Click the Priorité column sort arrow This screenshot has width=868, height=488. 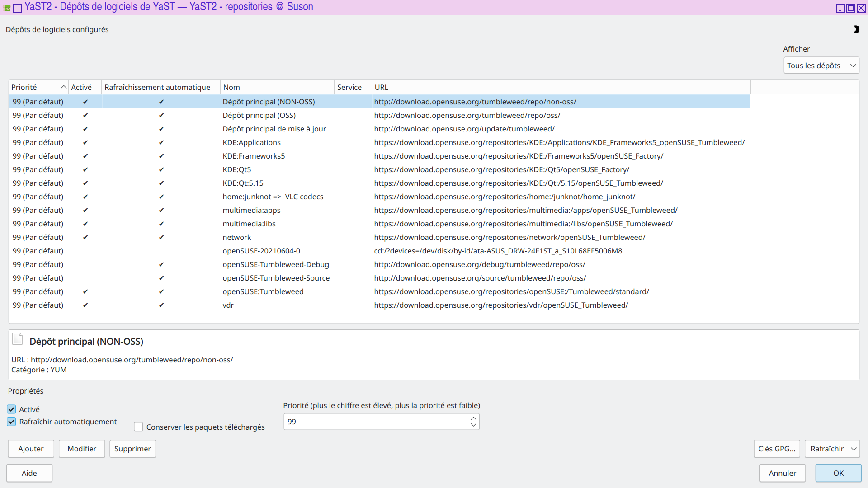coord(63,87)
